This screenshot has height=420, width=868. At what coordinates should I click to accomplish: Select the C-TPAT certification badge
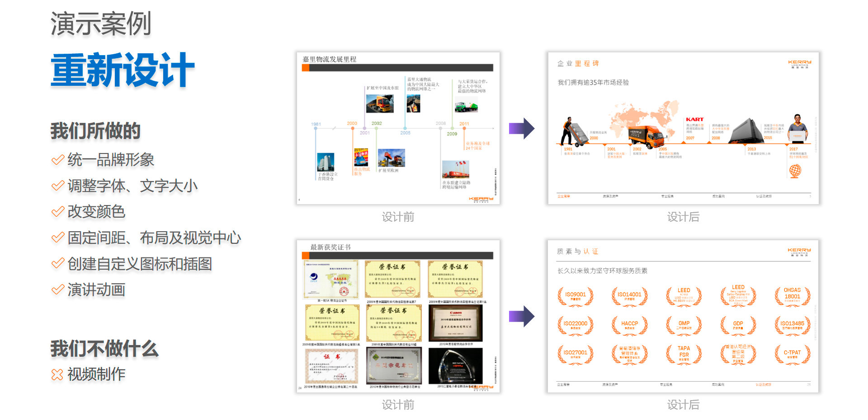792,354
